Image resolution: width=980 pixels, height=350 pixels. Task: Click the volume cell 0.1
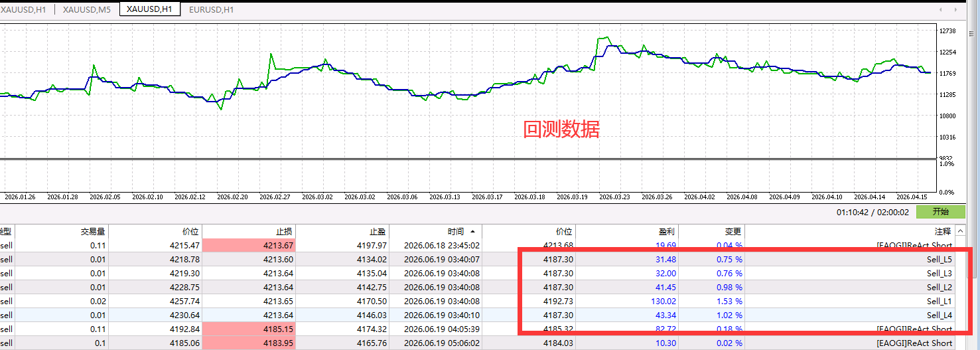[100, 343]
